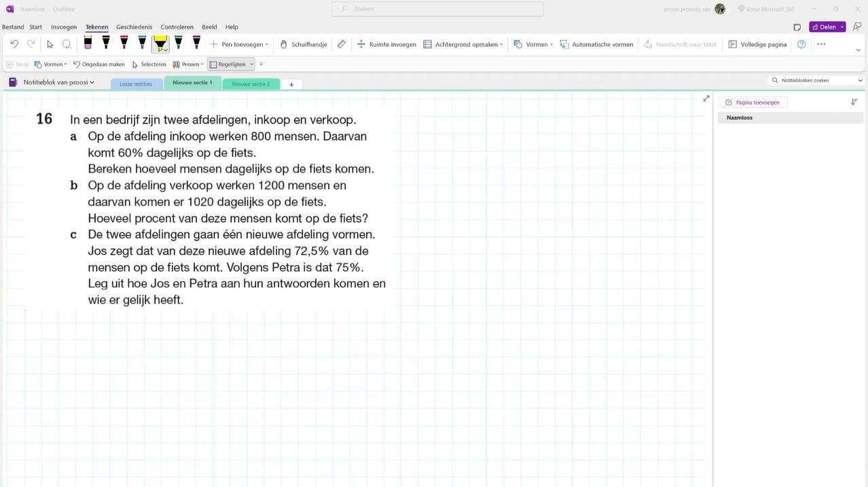Customize quick access toolbar arrow
This screenshot has height=487, width=868.
(x=261, y=65)
